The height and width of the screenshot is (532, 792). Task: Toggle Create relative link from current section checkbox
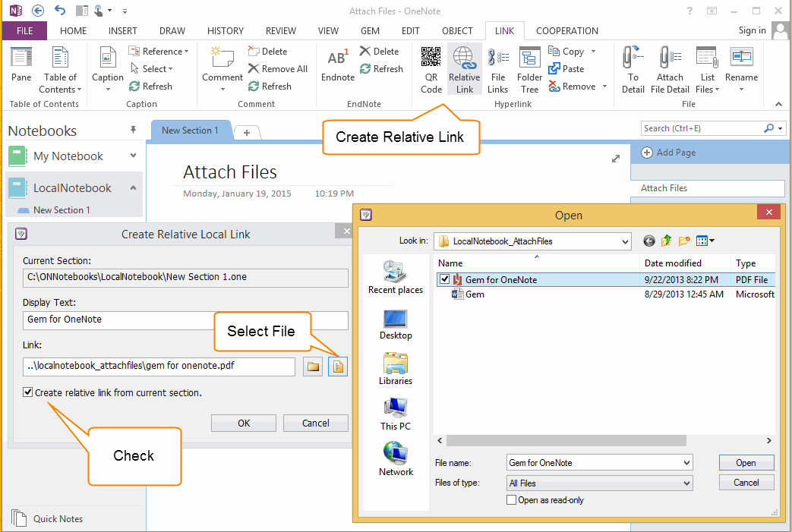click(28, 392)
